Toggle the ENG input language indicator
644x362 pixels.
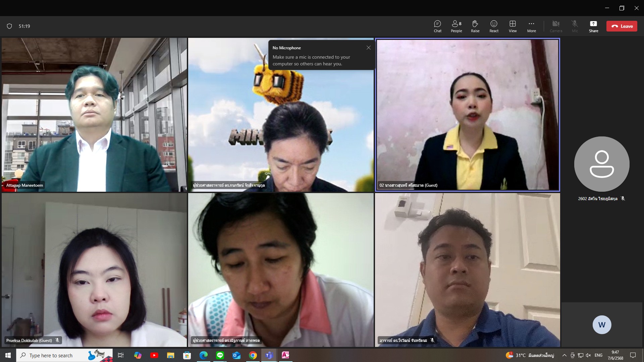coord(598,355)
